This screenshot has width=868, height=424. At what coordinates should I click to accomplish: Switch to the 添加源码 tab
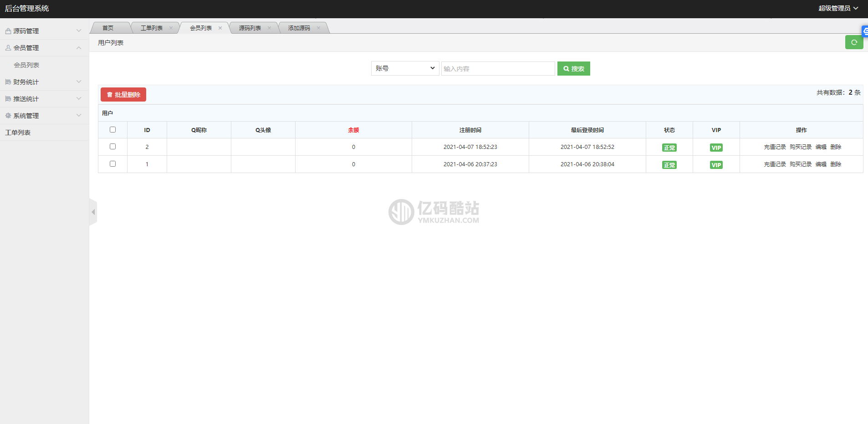click(299, 28)
